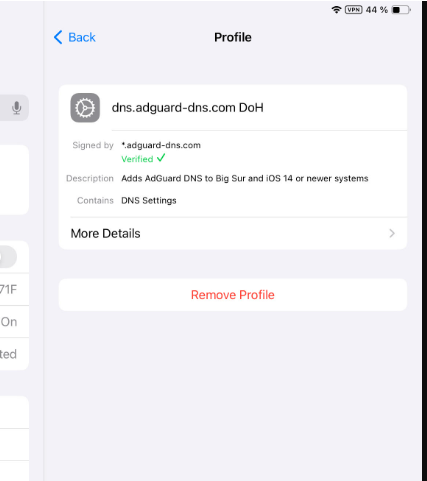
Task: Click the microphone dictation icon
Action: (x=17, y=108)
